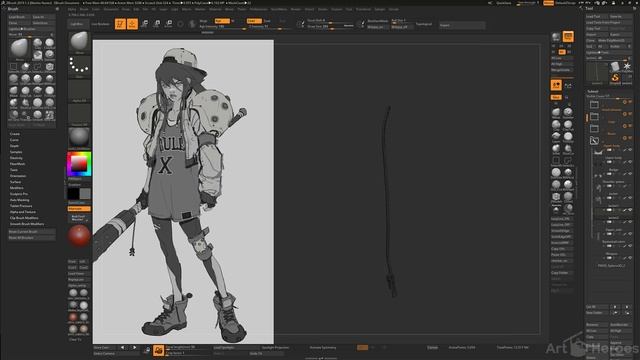The height and width of the screenshot is (360, 640).
Task: Expand the Auto Masking brush section
Action: [x=20, y=200]
